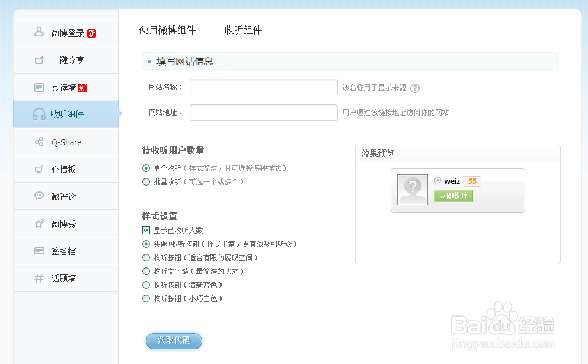Viewport: 588px width, 364px height.
Task: Click the 阅读墙 reading wall icon
Action: click(x=39, y=88)
